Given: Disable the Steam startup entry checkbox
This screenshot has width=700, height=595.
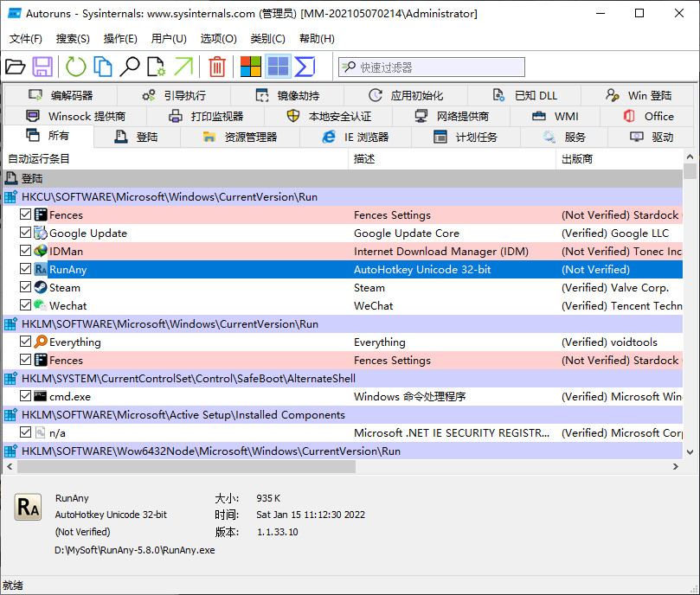Looking at the screenshot, I should [x=26, y=288].
